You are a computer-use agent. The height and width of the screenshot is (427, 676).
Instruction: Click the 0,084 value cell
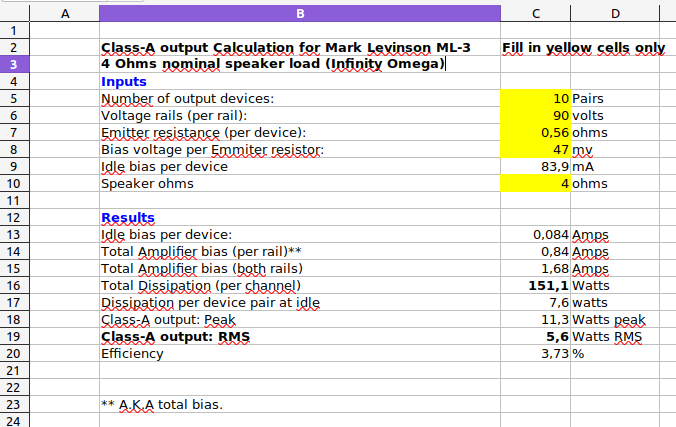click(x=535, y=235)
